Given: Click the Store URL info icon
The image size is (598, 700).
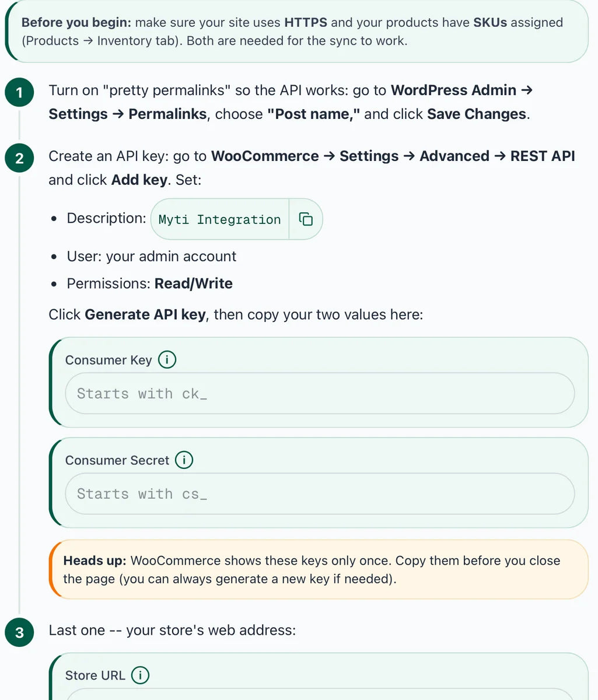Looking at the screenshot, I should (x=140, y=675).
